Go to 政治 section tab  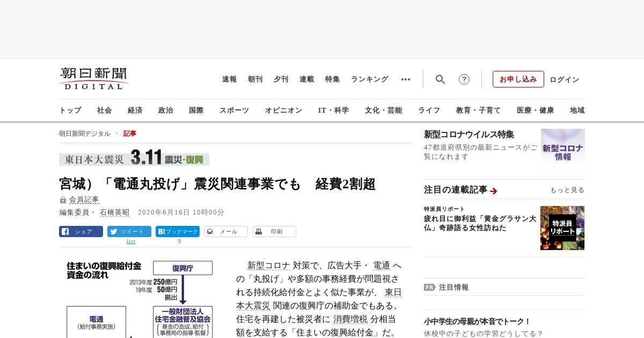coord(166,111)
